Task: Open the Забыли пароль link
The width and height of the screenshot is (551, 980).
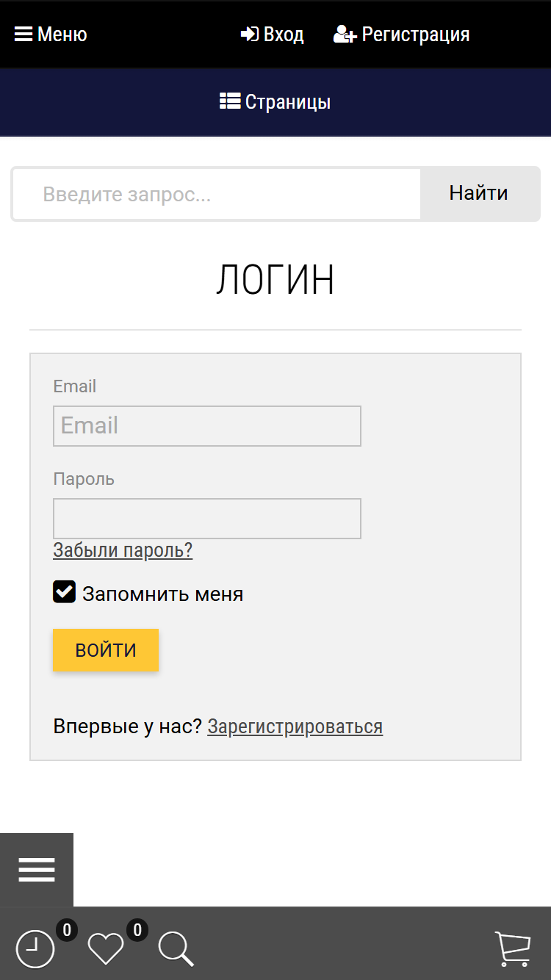Action: tap(123, 550)
